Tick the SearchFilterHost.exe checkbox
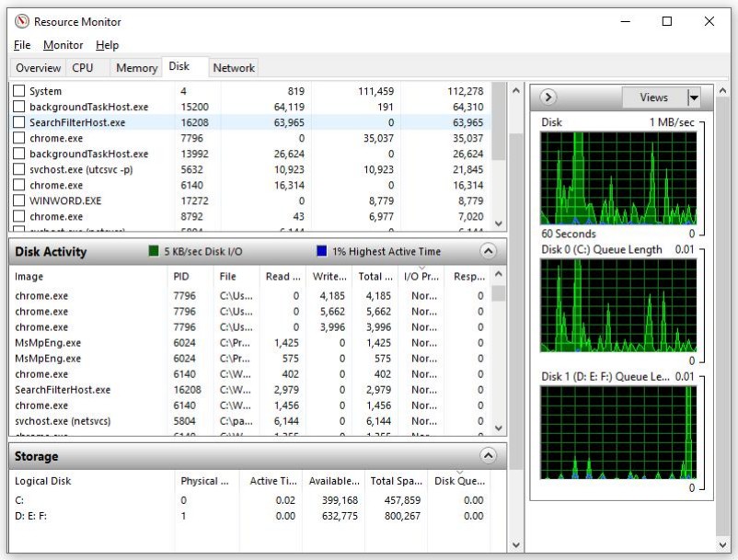Viewport: 738px width, 560px height. coord(18,122)
